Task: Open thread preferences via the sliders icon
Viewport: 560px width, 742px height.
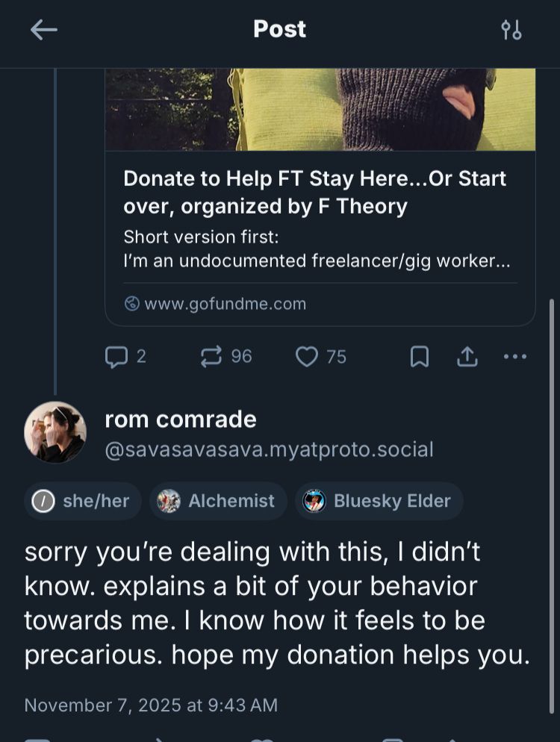Action: [512, 29]
